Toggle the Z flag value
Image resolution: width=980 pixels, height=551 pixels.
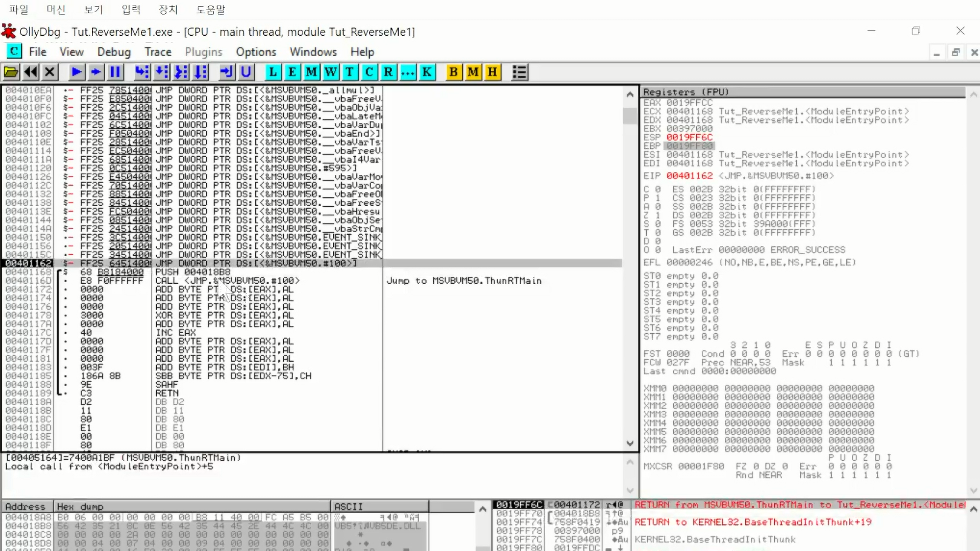[x=658, y=215]
